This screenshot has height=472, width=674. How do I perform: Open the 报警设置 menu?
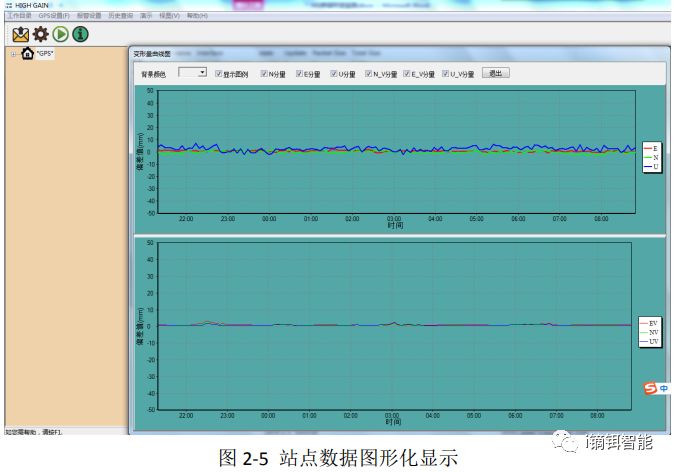89,17
